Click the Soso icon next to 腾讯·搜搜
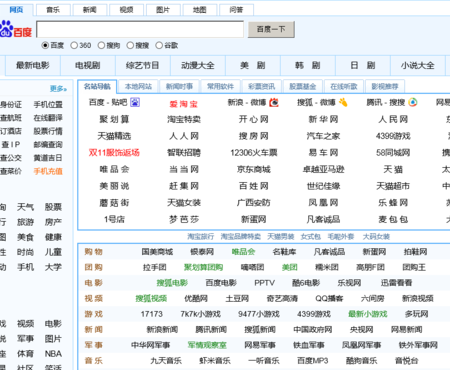The width and height of the screenshot is (450, 370). pyautogui.click(x=413, y=102)
